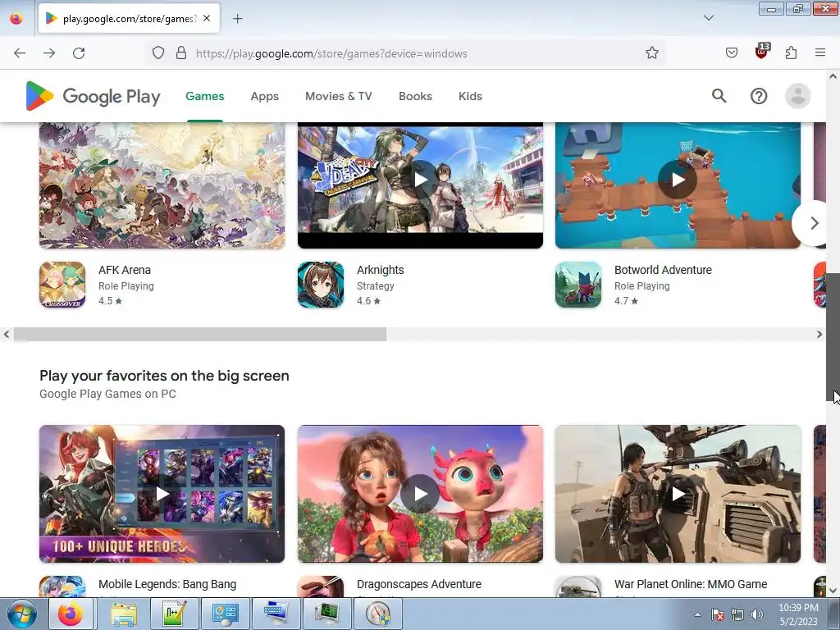This screenshot has width=840, height=630.
Task: Open the on-screen keyboard taskbar icon
Action: tap(276, 614)
